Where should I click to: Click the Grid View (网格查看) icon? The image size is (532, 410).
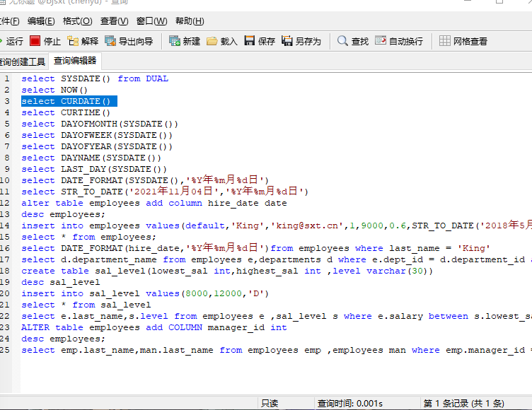point(445,41)
